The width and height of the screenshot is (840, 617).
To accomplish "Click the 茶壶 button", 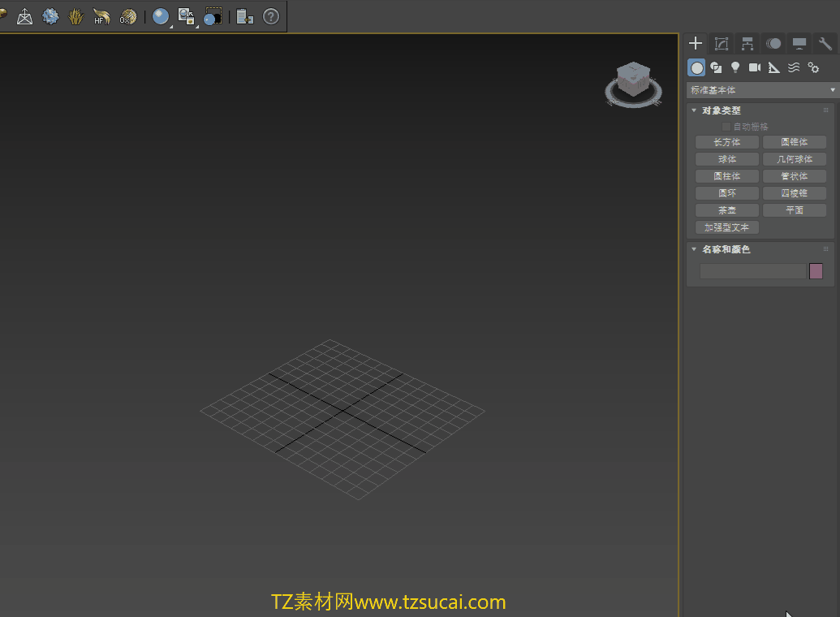I will (727, 210).
